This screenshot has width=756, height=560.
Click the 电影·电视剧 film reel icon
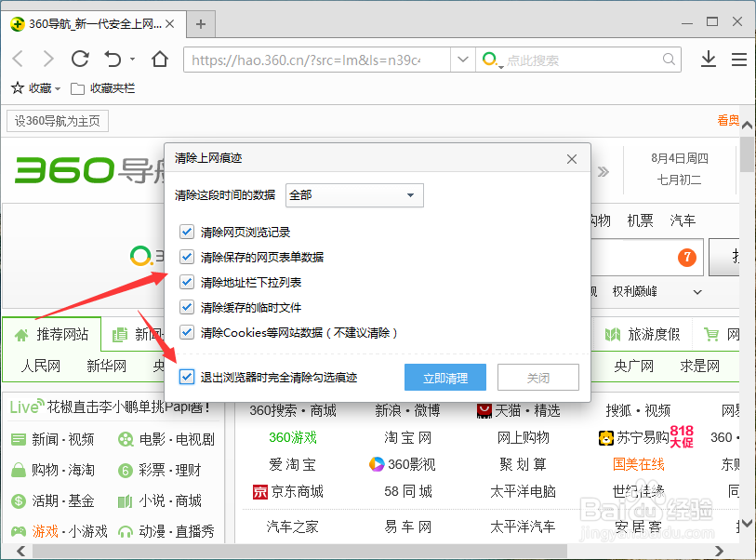point(126,439)
